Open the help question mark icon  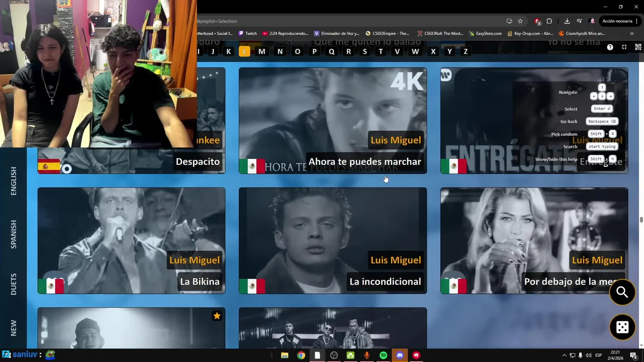610,47
